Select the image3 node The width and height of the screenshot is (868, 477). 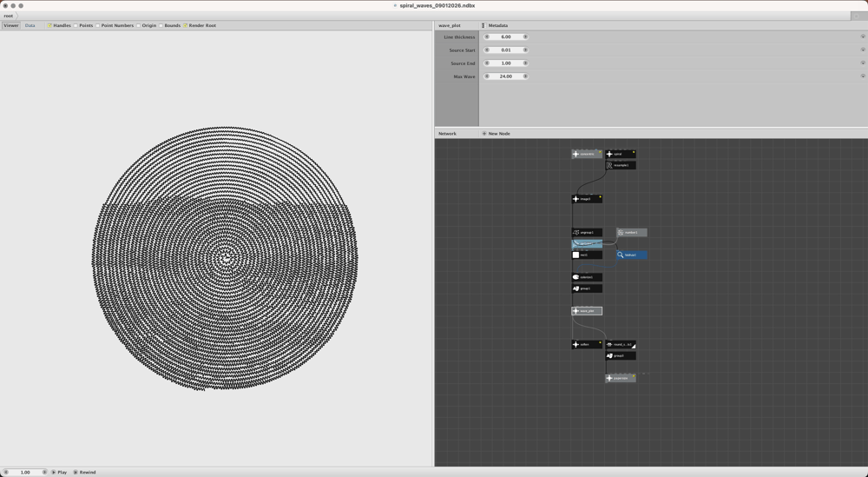click(587, 199)
